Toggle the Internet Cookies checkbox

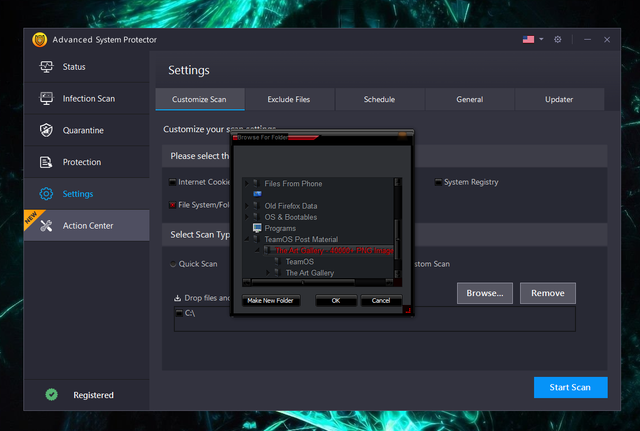[173, 182]
